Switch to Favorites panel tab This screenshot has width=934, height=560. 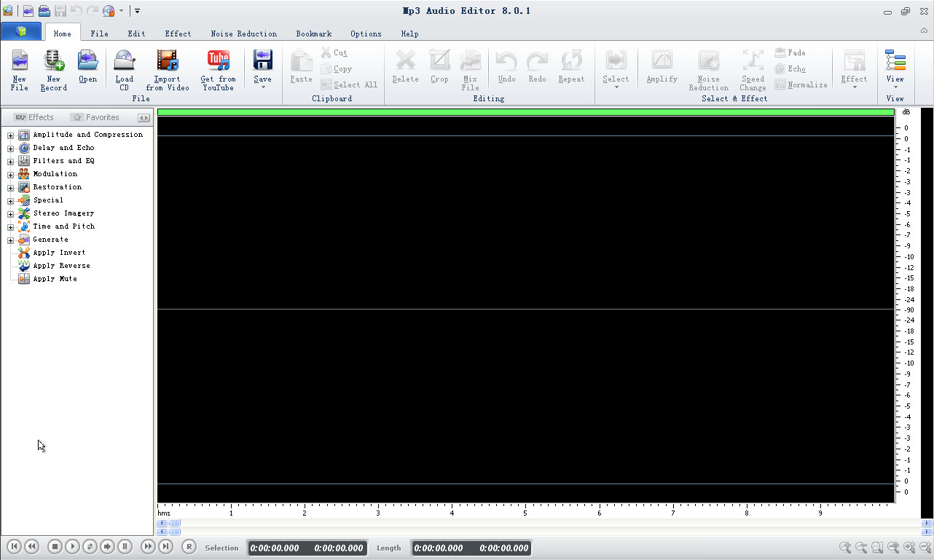[x=95, y=117]
